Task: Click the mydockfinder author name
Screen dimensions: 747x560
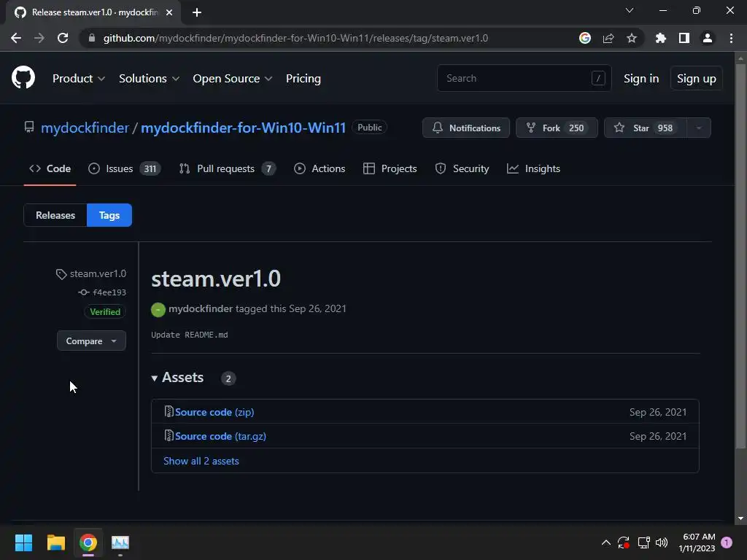Action: point(201,308)
